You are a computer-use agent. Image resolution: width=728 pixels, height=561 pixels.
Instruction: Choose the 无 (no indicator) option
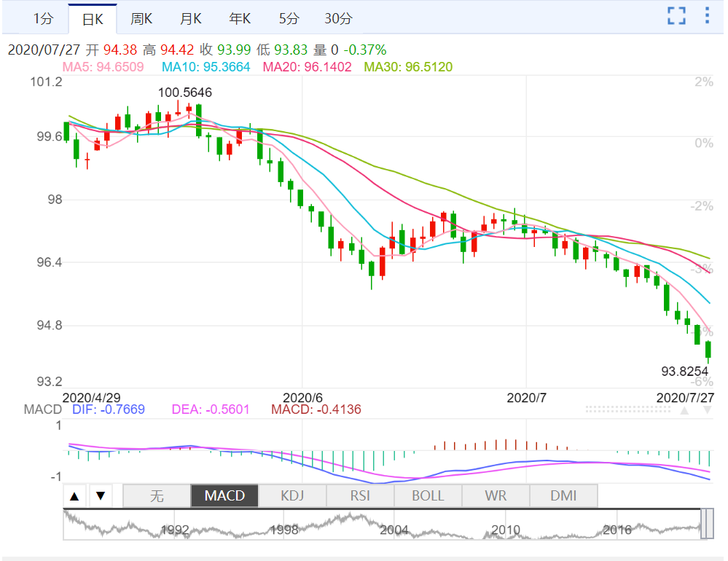click(157, 496)
